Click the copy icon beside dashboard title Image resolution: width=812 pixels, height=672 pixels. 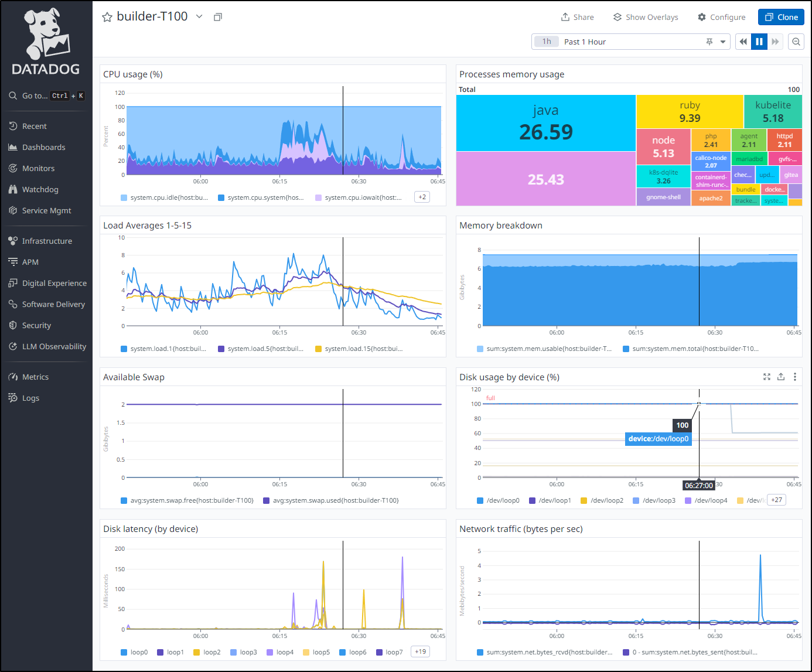(218, 17)
